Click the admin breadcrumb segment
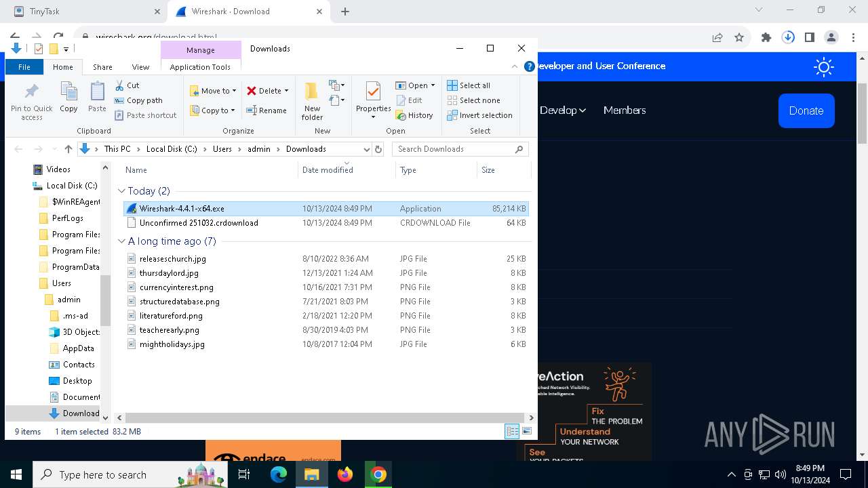 tap(259, 149)
